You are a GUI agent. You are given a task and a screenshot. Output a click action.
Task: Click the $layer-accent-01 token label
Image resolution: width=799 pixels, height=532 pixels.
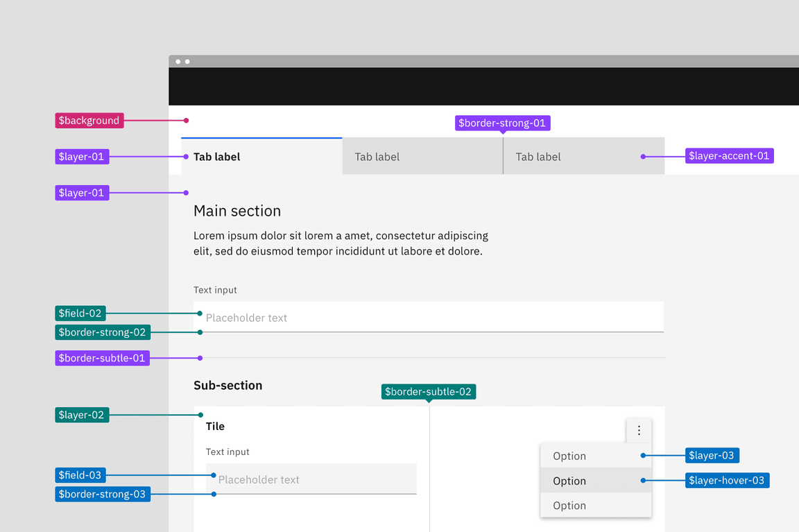(729, 155)
